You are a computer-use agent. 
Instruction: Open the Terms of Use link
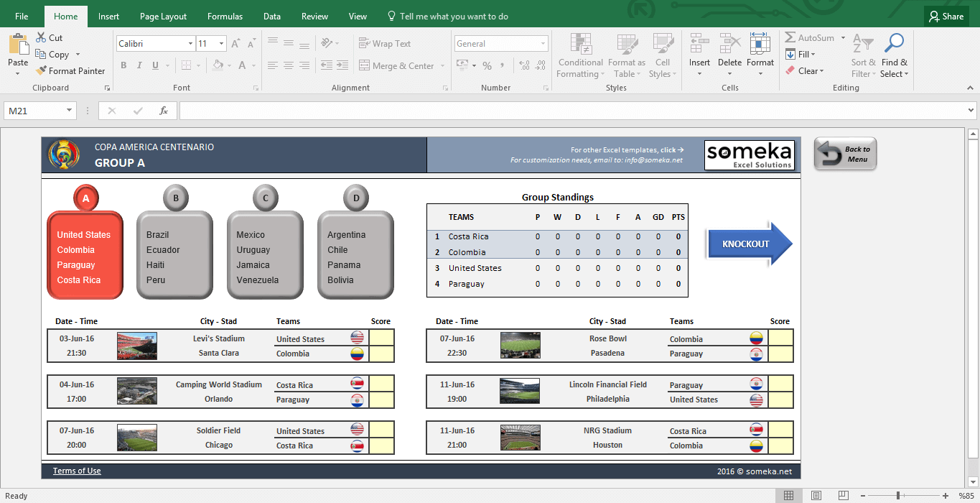[77, 471]
